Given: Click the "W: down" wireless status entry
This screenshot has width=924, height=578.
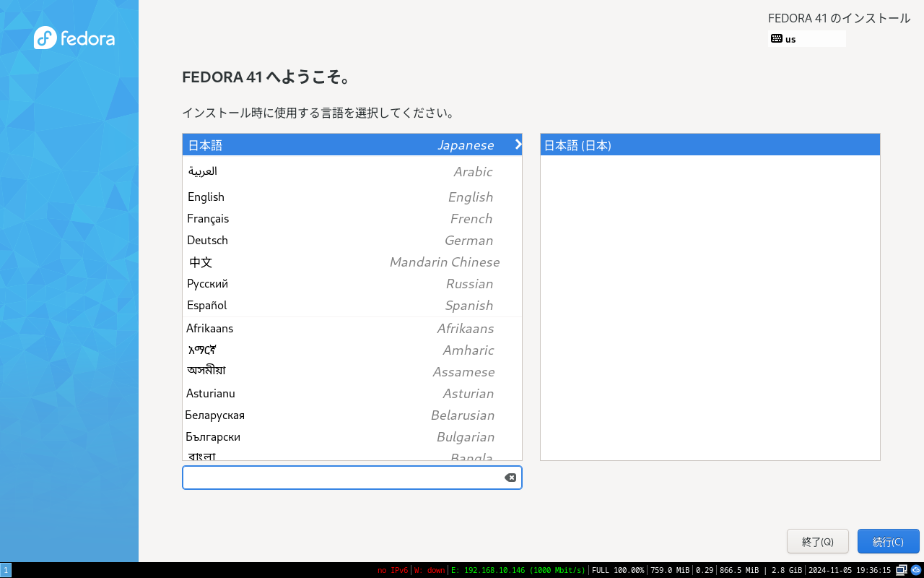Looking at the screenshot, I should [x=430, y=570].
